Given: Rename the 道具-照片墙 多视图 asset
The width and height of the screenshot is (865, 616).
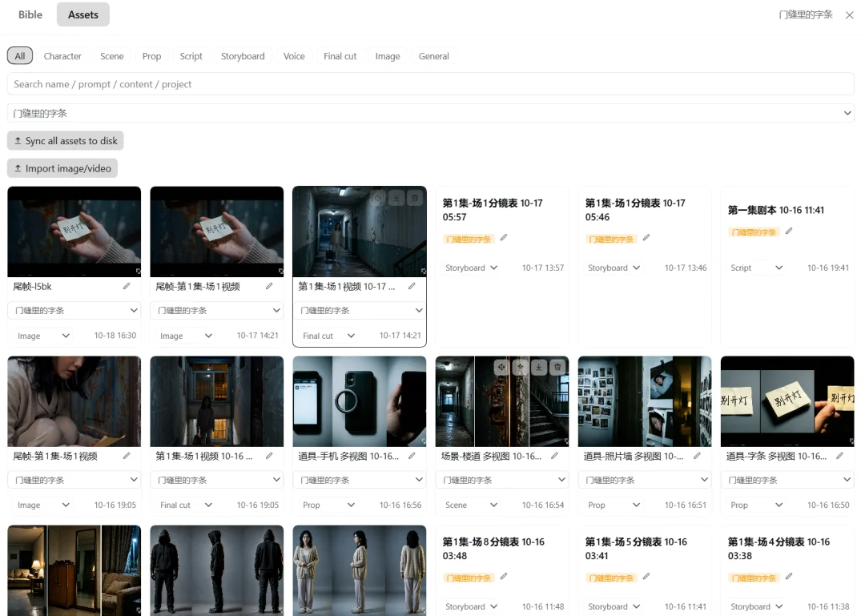Looking at the screenshot, I should 698,456.
